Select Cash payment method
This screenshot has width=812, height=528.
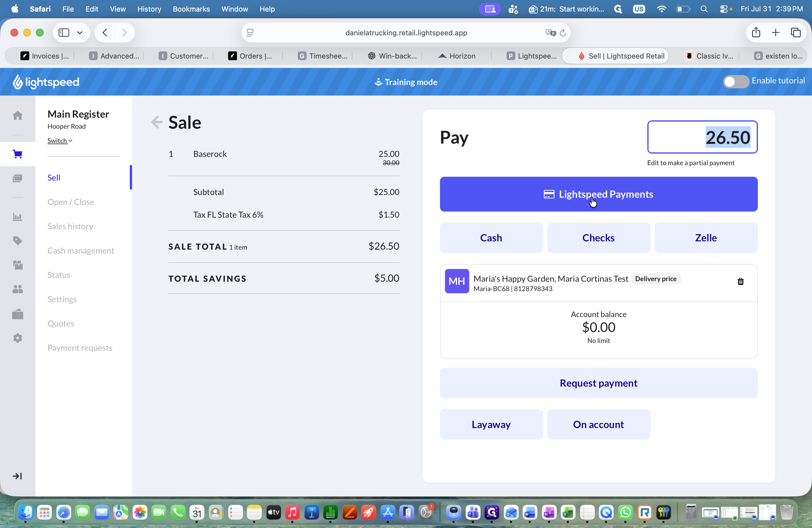click(x=491, y=238)
